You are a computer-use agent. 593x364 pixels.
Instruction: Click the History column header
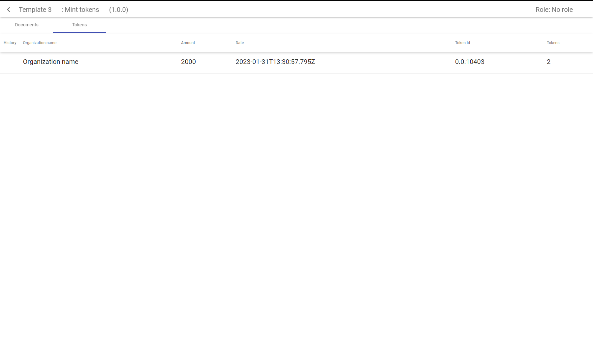pyautogui.click(x=10, y=43)
